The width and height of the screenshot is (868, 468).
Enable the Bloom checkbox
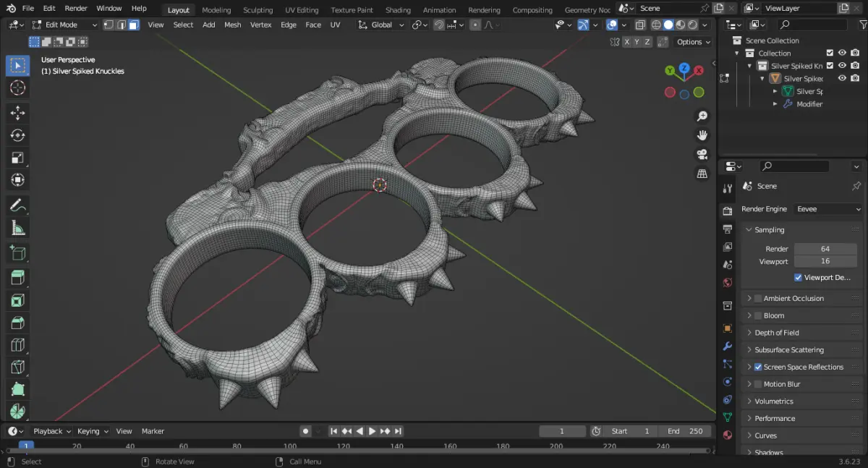pos(758,316)
